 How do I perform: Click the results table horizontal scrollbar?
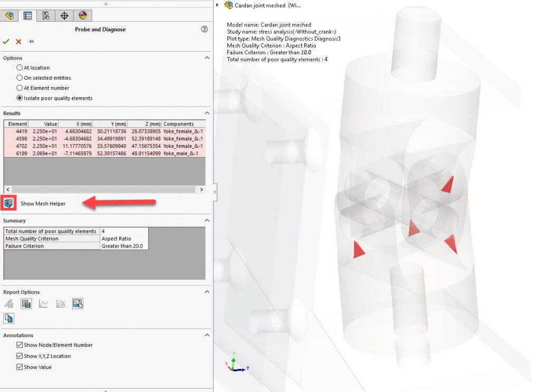click(104, 189)
